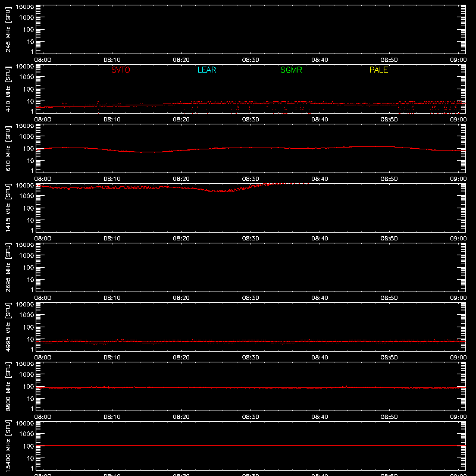The width and height of the screenshot is (476, 476).
Task: Click the 4995 MHz [SFU] axis title
Action: pos(8,327)
